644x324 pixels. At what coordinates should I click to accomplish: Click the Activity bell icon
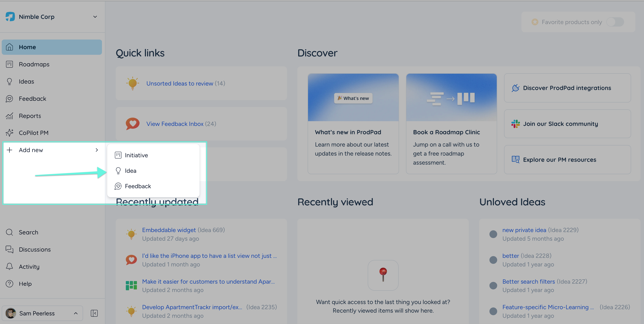9,266
